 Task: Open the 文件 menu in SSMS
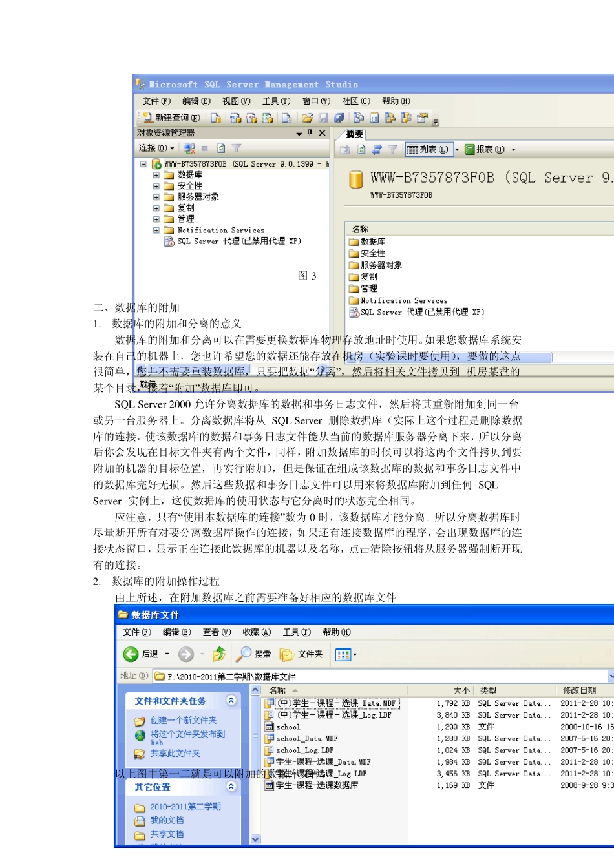pos(156,101)
